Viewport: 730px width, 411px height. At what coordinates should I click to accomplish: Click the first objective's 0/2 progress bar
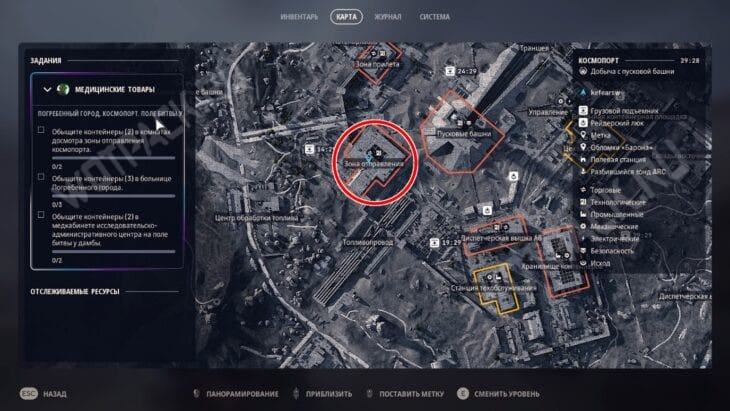(x=113, y=158)
